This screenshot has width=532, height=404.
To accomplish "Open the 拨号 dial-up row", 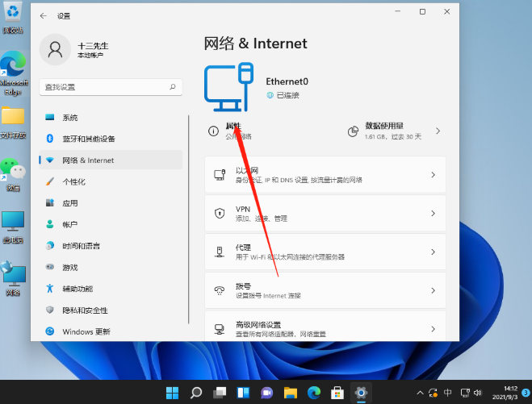I will click(x=325, y=290).
